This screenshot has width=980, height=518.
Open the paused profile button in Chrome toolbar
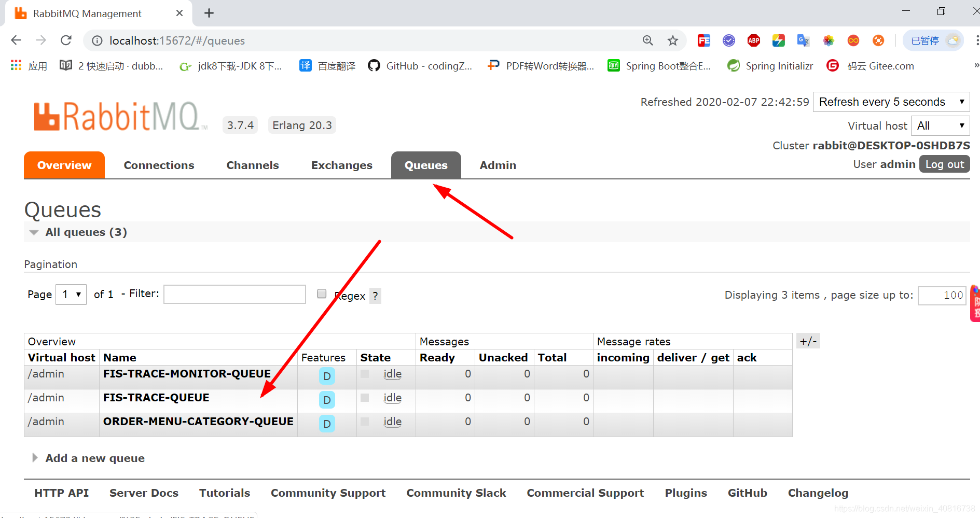click(x=933, y=40)
